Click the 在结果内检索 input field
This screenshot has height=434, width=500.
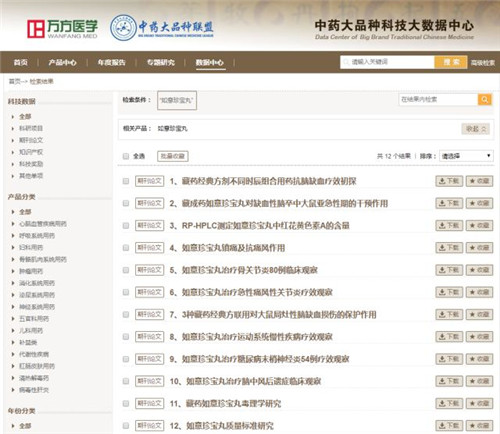[438, 99]
